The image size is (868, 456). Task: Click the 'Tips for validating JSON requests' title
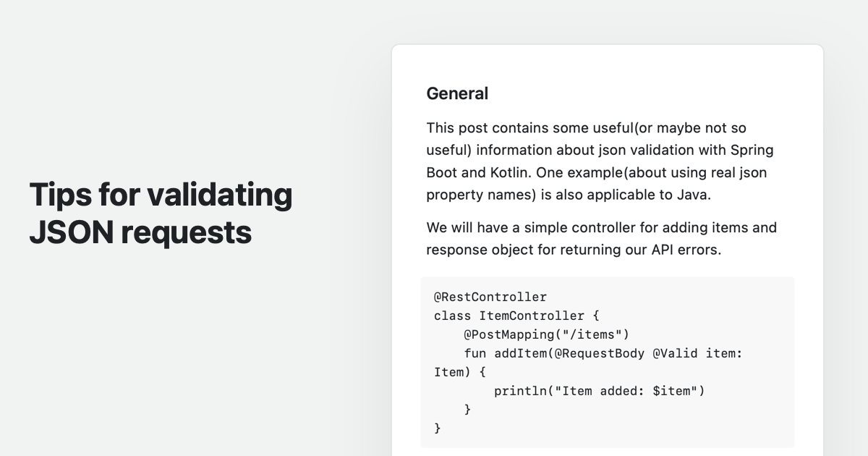(x=161, y=213)
